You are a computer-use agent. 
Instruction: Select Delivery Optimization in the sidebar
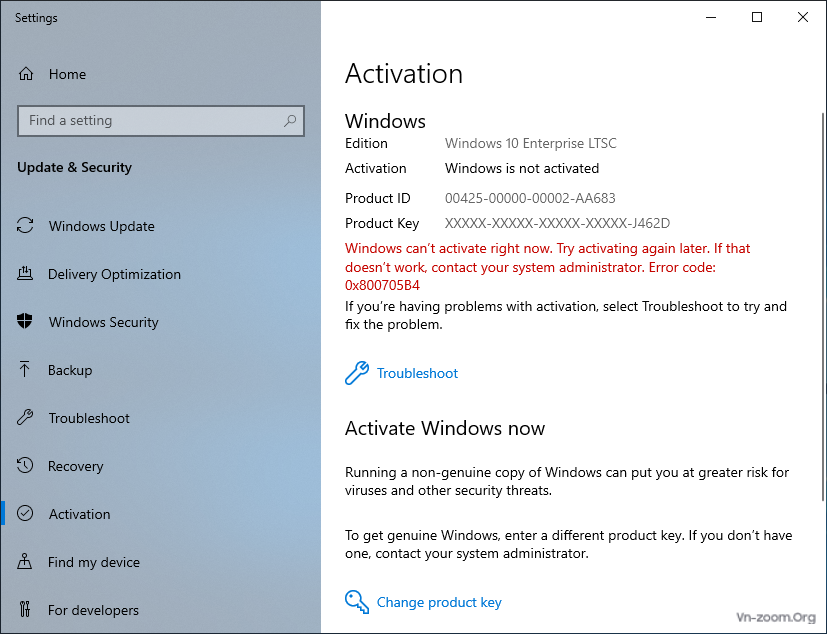[114, 274]
